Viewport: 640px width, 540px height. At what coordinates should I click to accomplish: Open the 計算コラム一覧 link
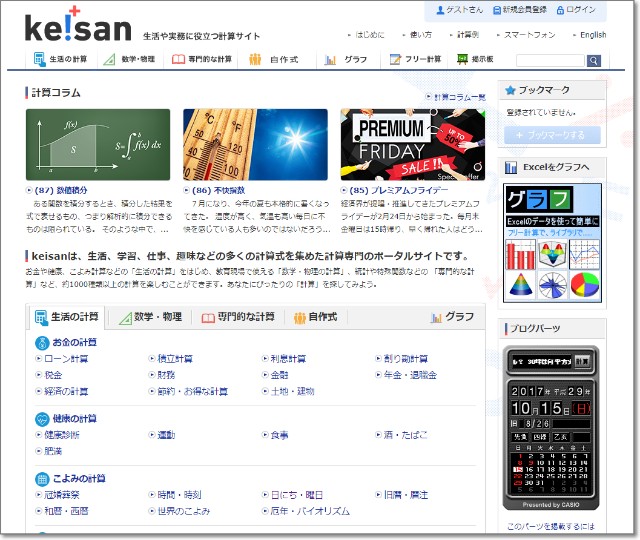point(458,97)
